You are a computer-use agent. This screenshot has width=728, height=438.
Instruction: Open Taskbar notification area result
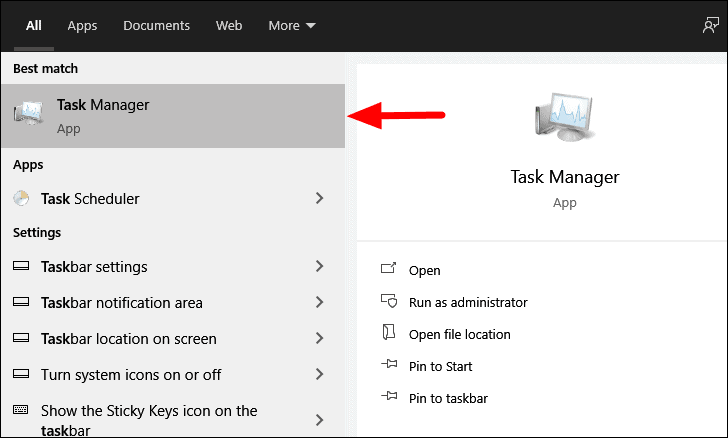(173, 302)
